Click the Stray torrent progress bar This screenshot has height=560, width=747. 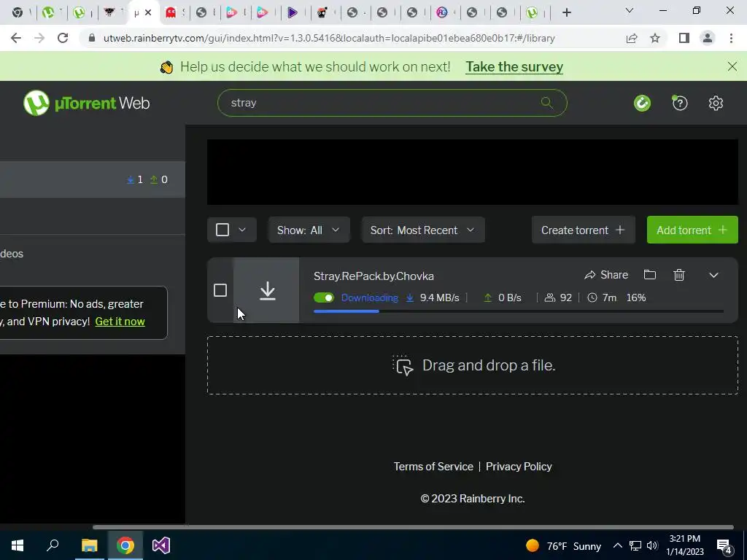pos(519,311)
